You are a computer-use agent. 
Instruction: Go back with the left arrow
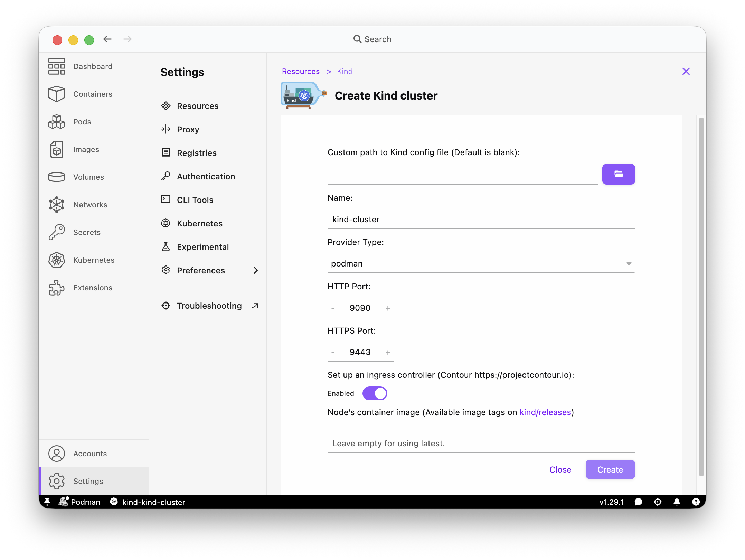click(x=107, y=39)
